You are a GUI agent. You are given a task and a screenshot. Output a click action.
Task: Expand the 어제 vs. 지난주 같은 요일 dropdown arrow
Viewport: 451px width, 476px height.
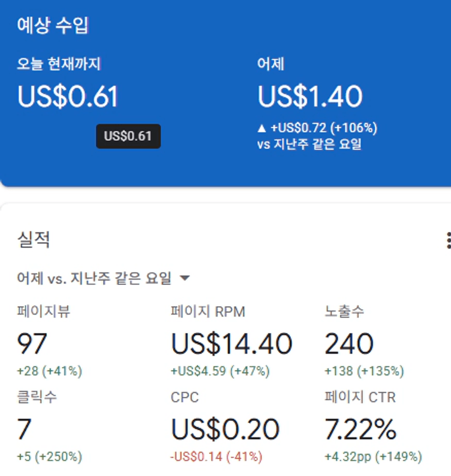click(x=185, y=278)
